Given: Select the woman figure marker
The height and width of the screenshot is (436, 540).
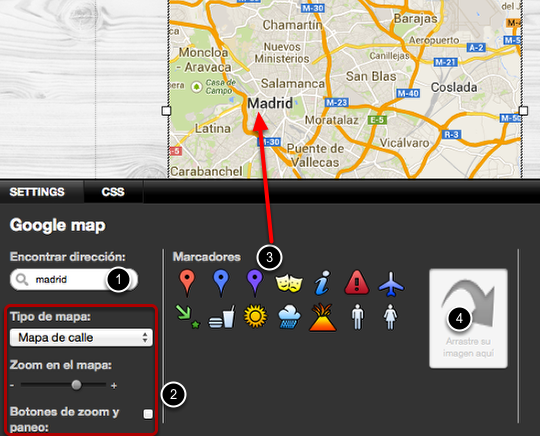Looking at the screenshot, I should pos(391,317).
